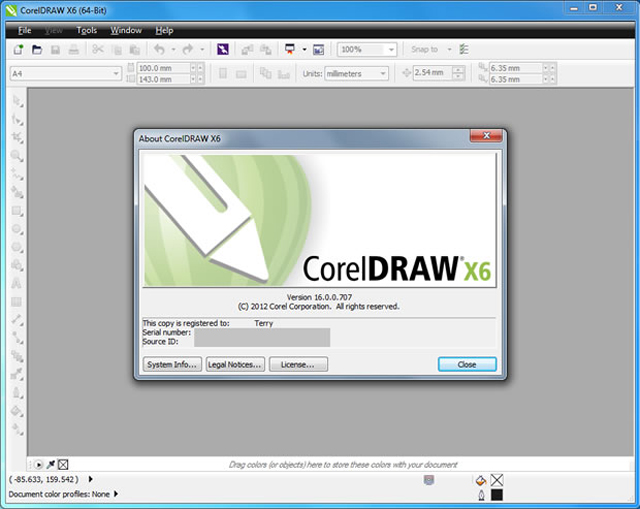Set page orientation to portrait

[x=223, y=74]
